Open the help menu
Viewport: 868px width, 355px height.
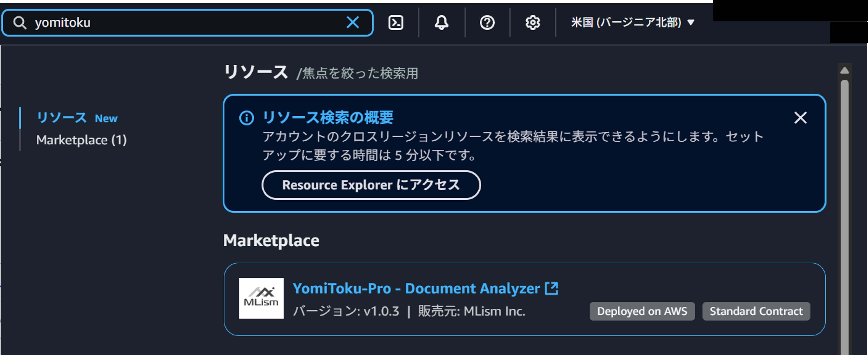[488, 23]
